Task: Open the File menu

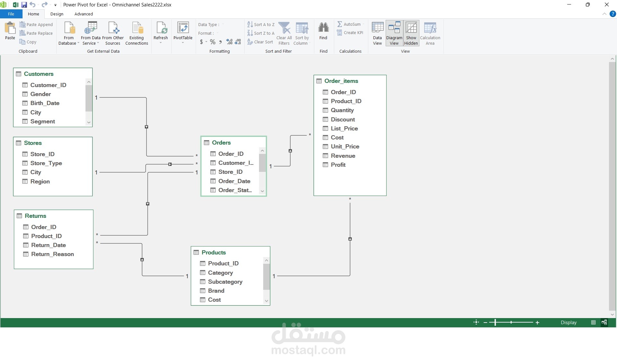Action: [x=11, y=14]
